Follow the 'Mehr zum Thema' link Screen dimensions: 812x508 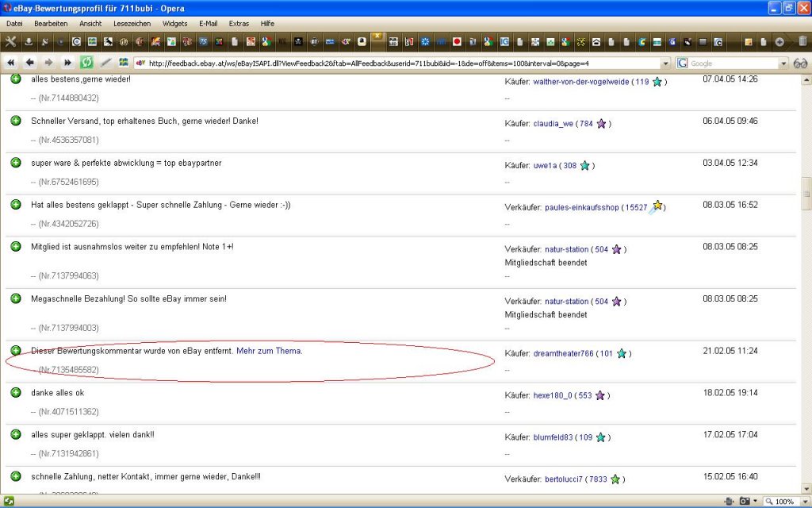[x=270, y=351]
